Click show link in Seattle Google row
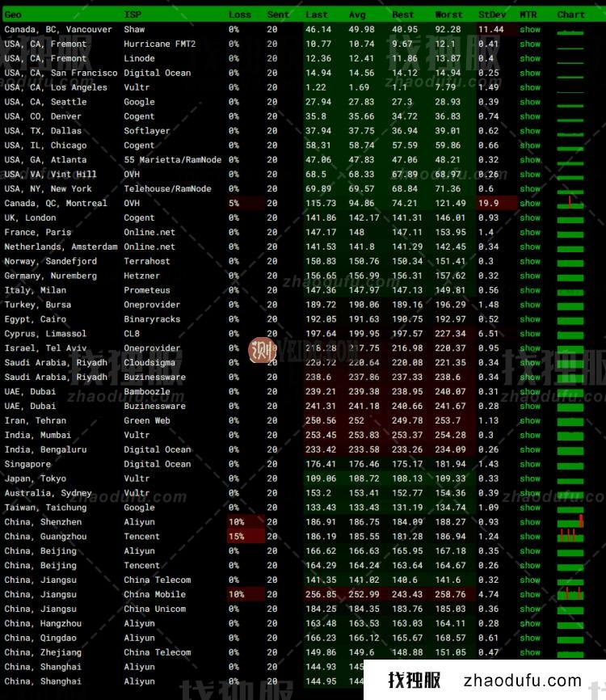Viewport: 606px width, 700px height. point(530,102)
